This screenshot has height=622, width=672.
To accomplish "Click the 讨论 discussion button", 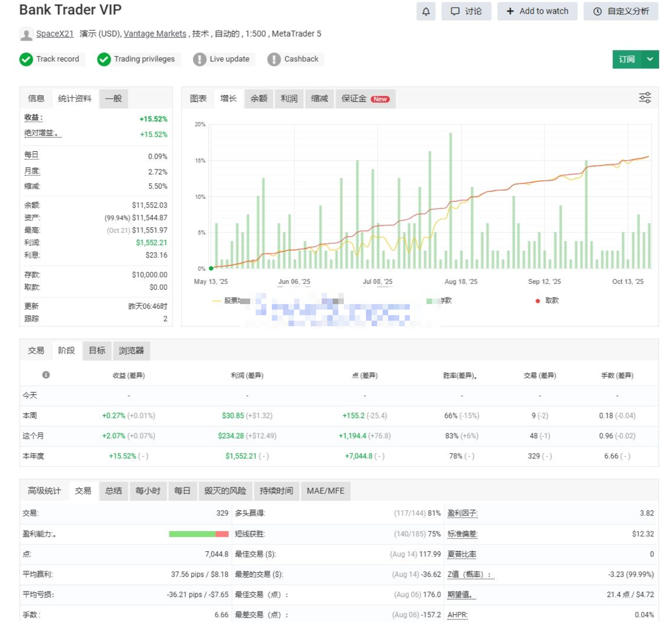I will tap(466, 12).
